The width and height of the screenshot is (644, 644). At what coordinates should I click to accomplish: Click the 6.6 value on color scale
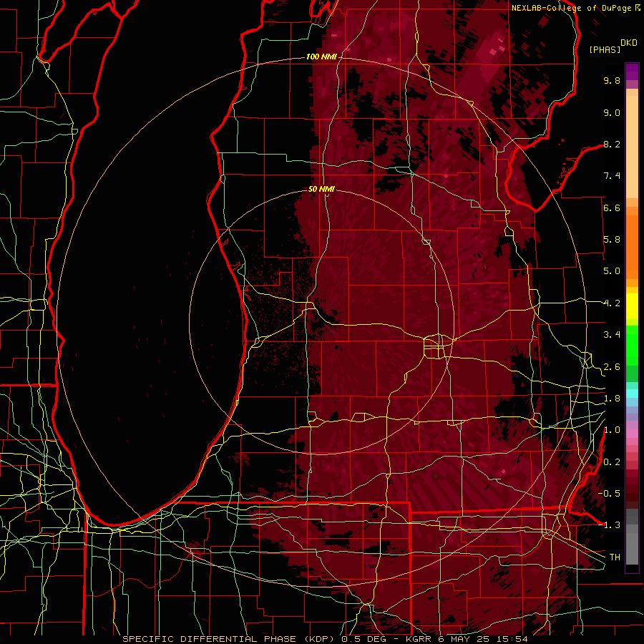612,208
